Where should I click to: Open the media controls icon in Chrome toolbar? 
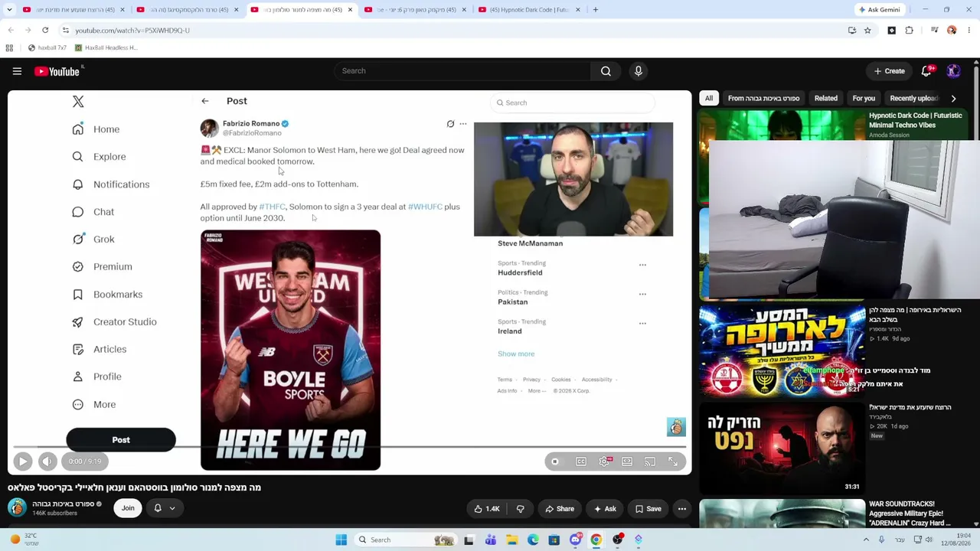pyautogui.click(x=934, y=31)
